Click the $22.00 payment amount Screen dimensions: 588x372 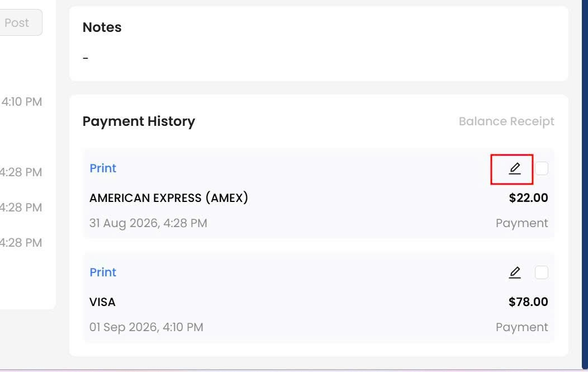[x=528, y=198]
